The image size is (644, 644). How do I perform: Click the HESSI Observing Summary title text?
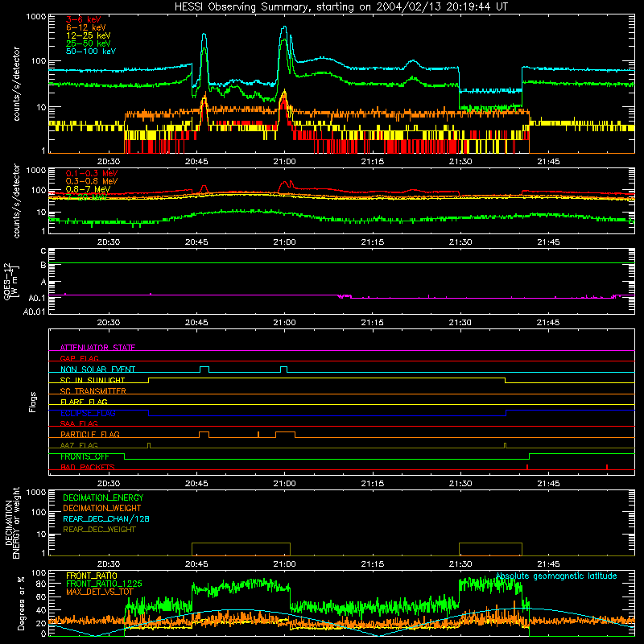tap(341, 7)
